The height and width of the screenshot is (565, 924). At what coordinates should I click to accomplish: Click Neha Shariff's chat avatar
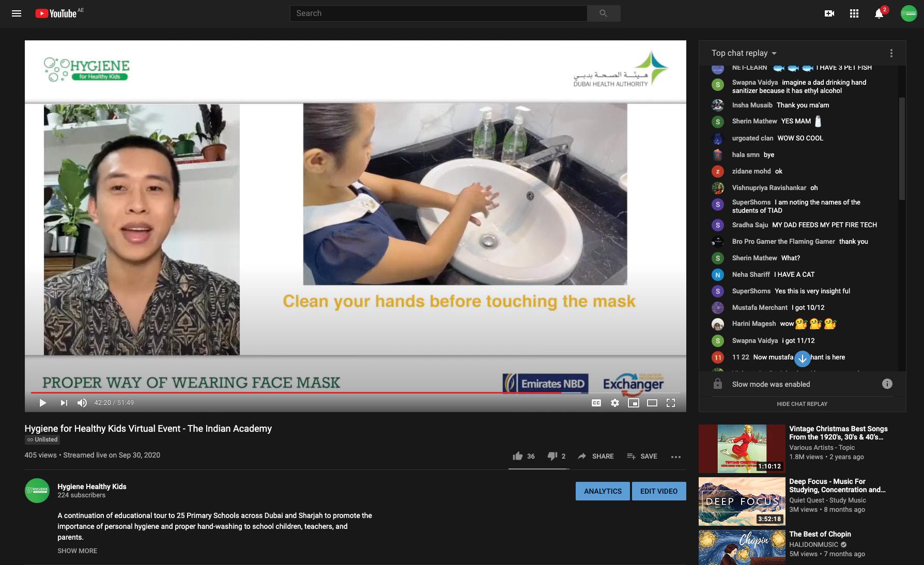click(x=717, y=275)
